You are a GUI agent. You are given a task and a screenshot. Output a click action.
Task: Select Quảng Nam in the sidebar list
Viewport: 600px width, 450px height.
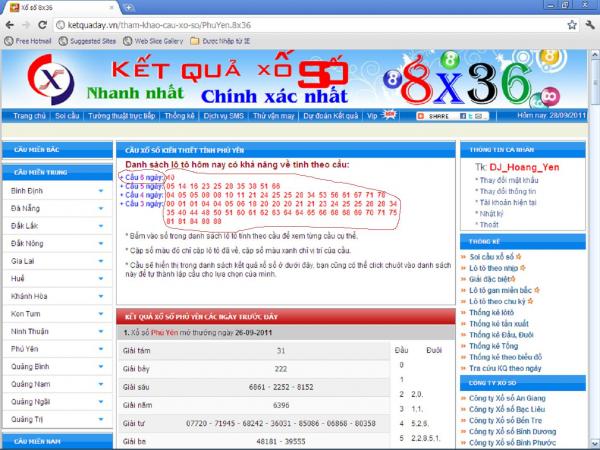point(31,384)
